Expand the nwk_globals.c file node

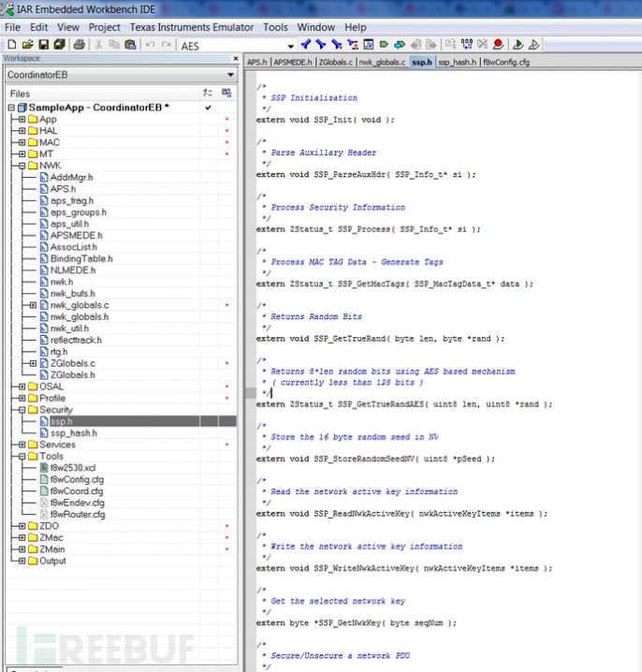[x=34, y=305]
